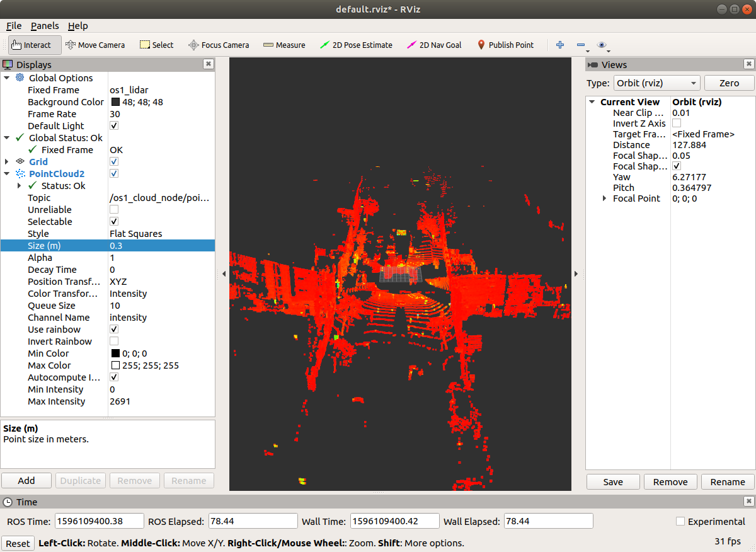Toggle Autocompute Intensity checkbox

point(114,377)
